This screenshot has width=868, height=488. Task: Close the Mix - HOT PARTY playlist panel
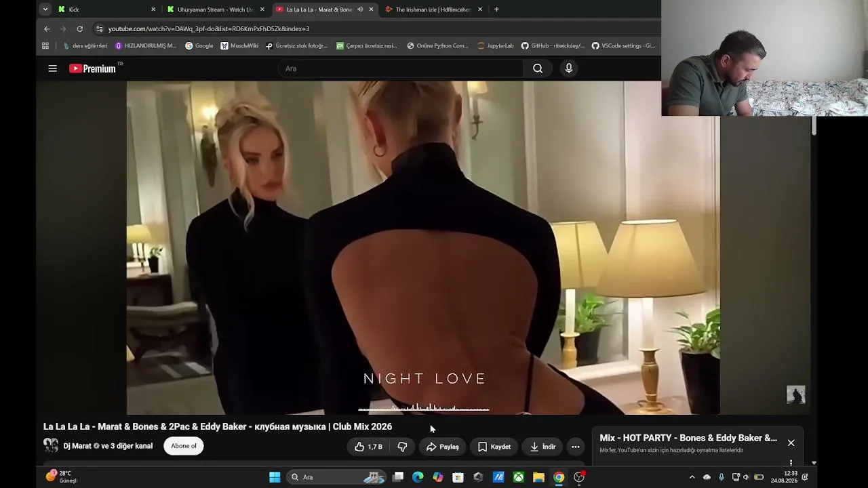pos(791,443)
